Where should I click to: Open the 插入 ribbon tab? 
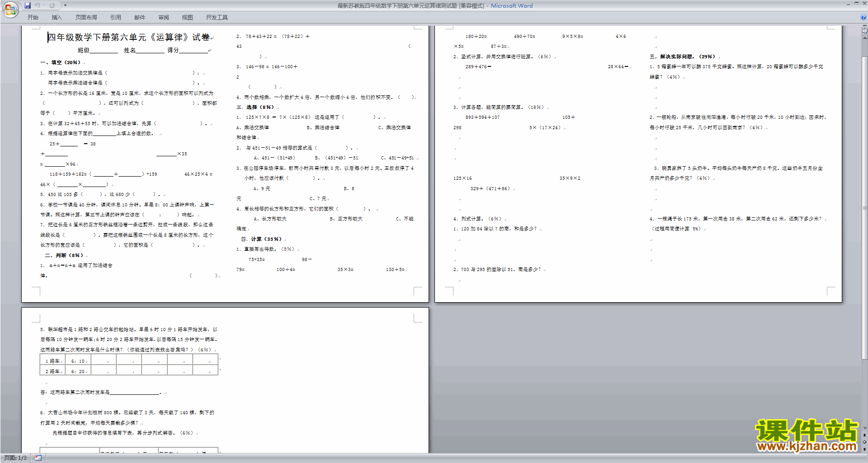coord(57,17)
